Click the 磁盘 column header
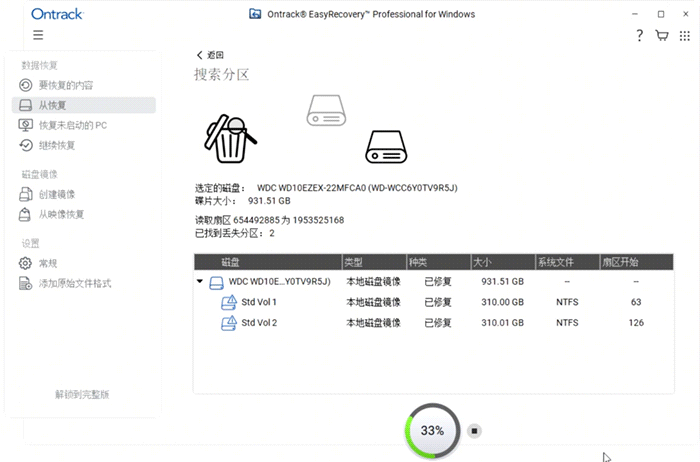The height and width of the screenshot is (462, 700). (x=268, y=262)
